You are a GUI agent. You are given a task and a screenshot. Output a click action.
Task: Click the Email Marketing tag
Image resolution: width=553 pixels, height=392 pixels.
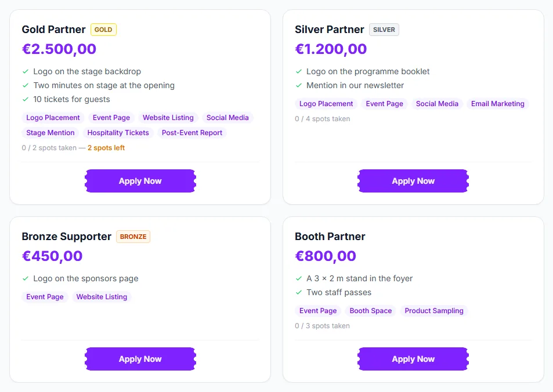(498, 104)
